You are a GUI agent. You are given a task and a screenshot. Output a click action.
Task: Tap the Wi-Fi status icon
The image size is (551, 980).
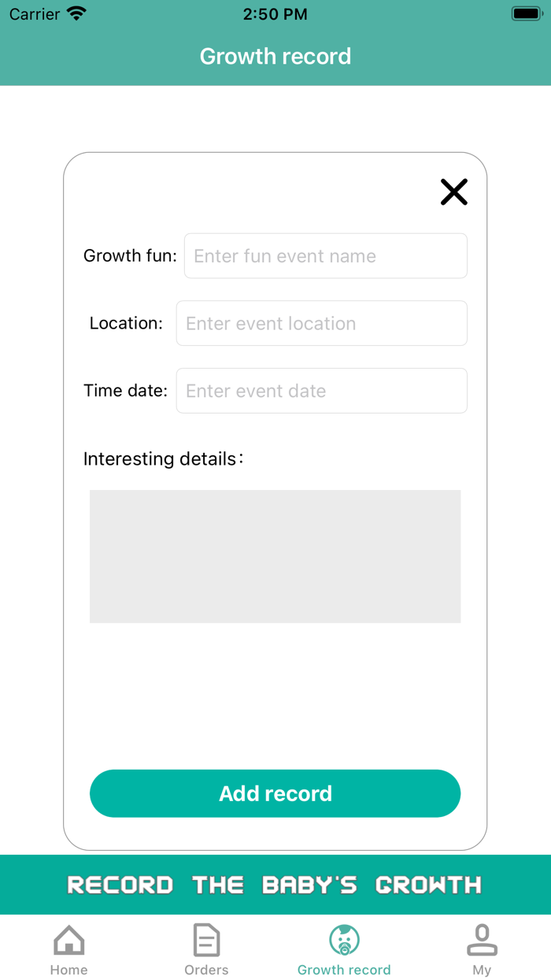click(x=76, y=14)
